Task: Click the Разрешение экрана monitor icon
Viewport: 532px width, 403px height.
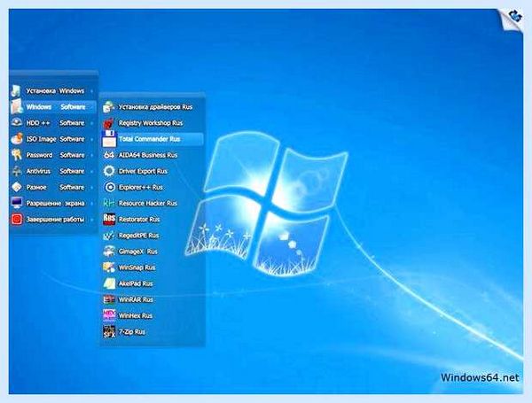Action: tap(17, 203)
